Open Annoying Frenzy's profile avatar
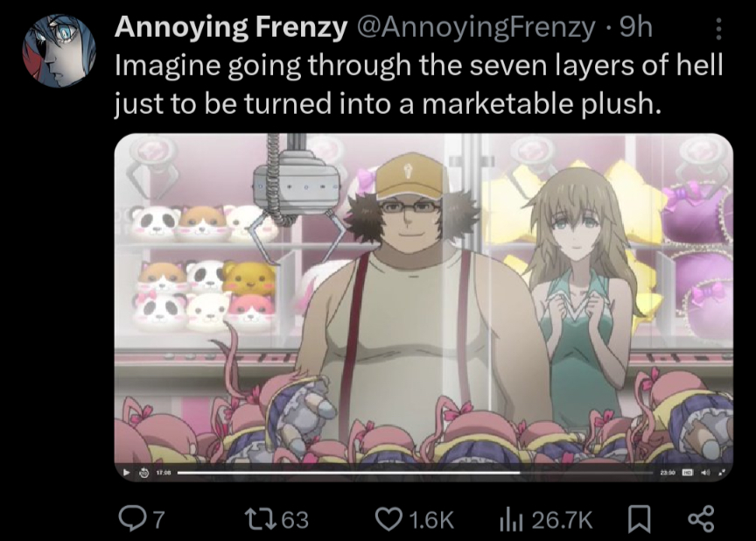Screen dimensions: 756x541 tap(59, 50)
